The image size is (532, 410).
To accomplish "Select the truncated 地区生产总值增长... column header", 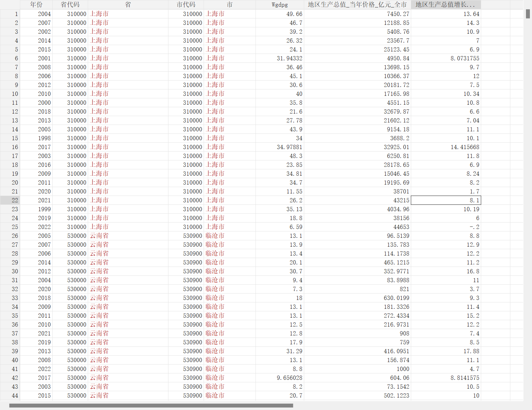I will click(445, 5).
